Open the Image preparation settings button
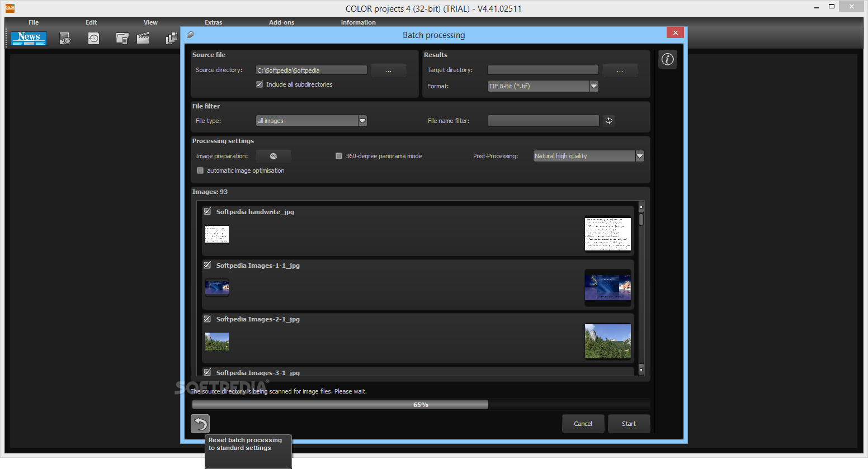Screen dimensions: 868x469 point(273,156)
